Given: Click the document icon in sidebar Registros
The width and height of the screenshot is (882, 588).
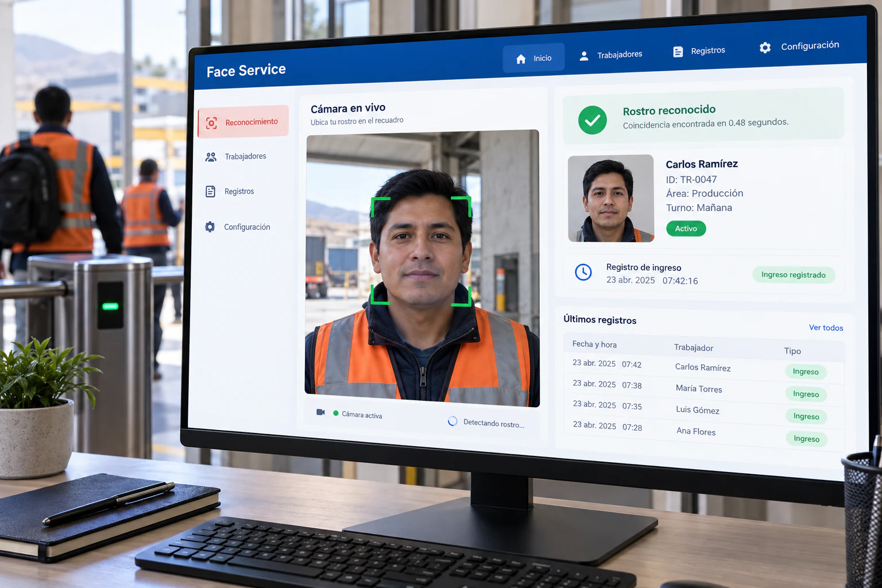Looking at the screenshot, I should coord(210,191).
